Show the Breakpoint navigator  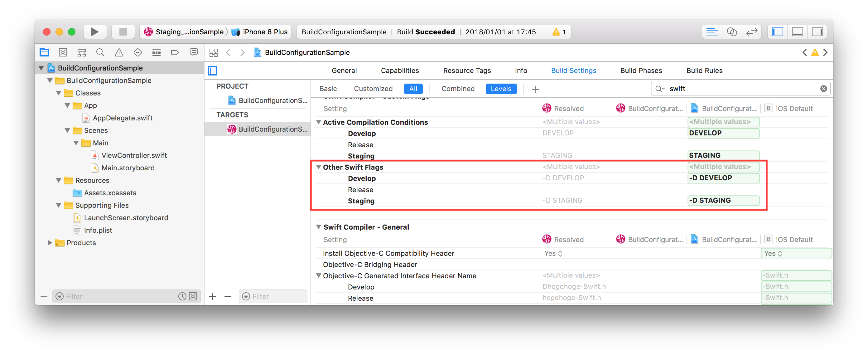point(175,52)
